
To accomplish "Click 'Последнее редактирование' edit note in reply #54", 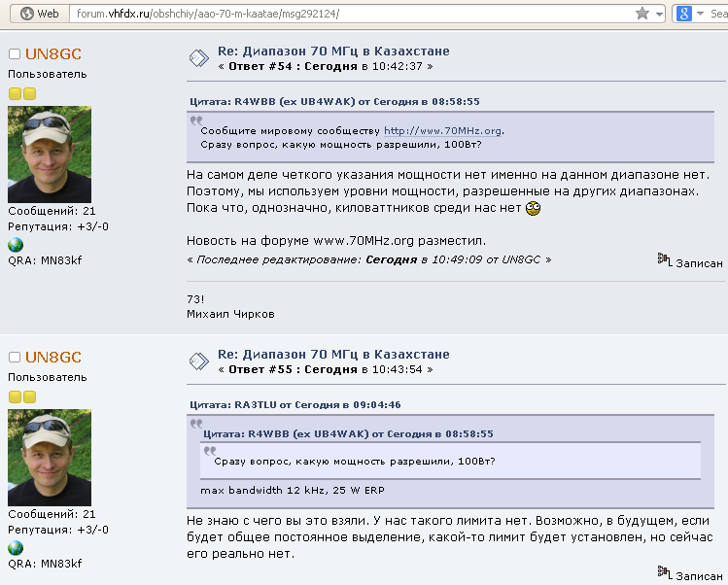I will pyautogui.click(x=369, y=259).
